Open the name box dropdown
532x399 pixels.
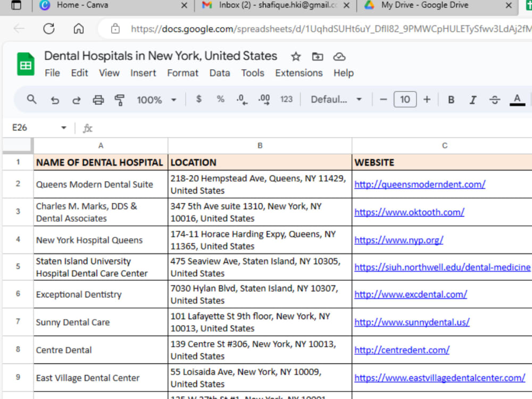pyautogui.click(x=63, y=128)
